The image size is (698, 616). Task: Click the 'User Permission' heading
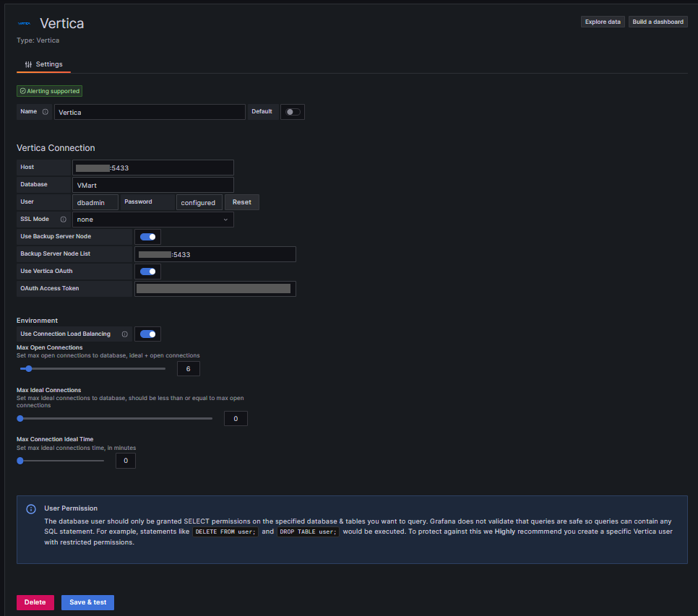(71, 508)
